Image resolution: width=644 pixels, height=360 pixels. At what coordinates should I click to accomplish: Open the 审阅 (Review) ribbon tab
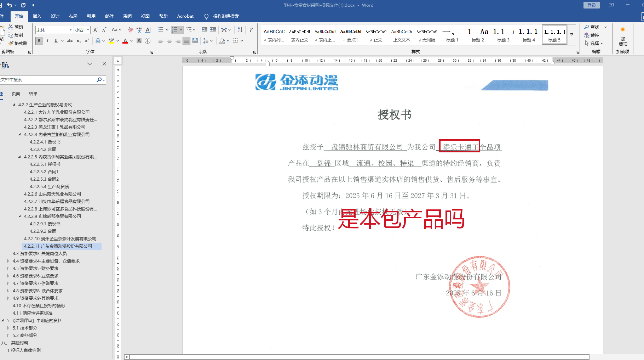click(x=127, y=16)
